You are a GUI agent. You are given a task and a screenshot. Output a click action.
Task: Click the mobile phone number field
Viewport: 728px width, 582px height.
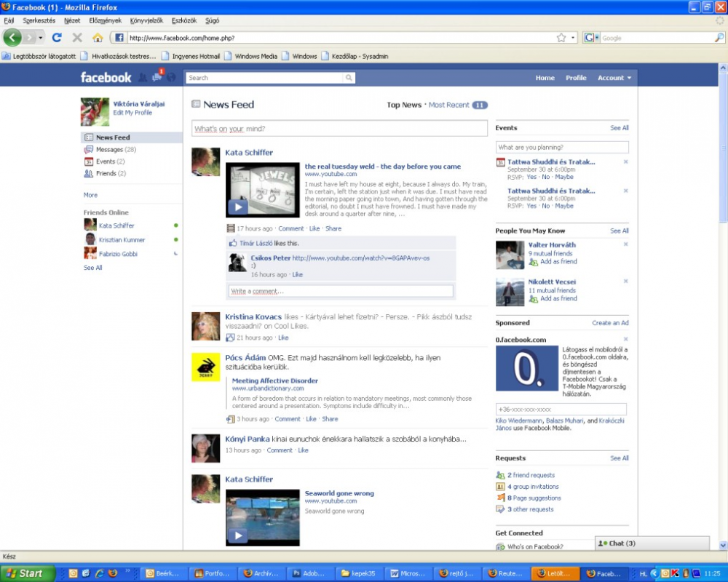[x=561, y=410]
